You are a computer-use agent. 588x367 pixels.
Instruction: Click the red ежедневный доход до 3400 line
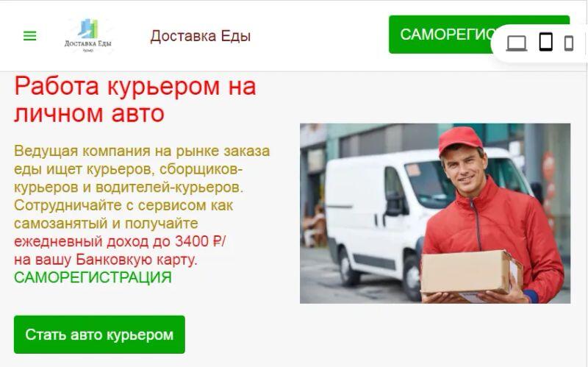pyautogui.click(x=120, y=241)
